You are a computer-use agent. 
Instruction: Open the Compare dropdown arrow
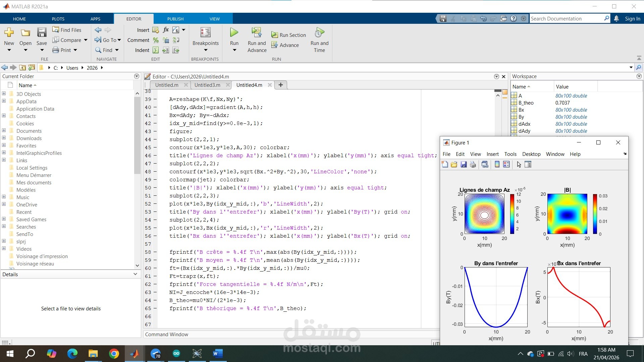pyautogui.click(x=86, y=40)
